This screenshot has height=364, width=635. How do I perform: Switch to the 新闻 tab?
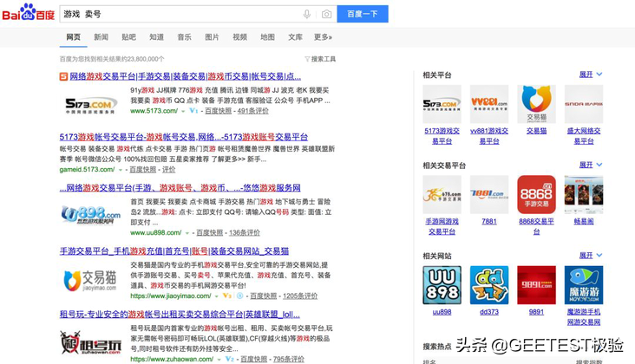coord(101,37)
